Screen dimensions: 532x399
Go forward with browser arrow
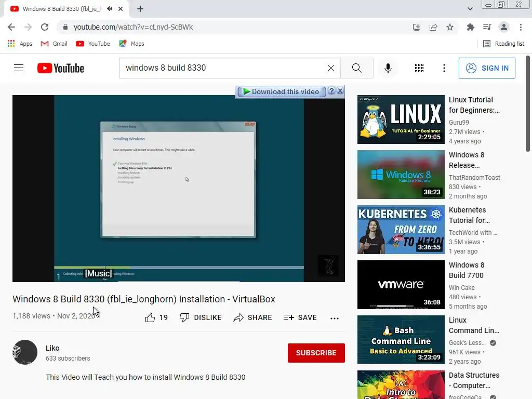pyautogui.click(x=28, y=27)
